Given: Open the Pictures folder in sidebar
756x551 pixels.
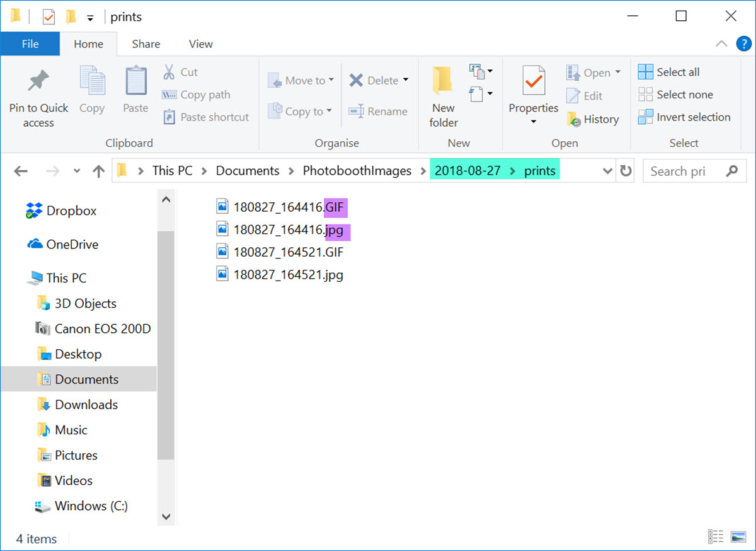Looking at the screenshot, I should [67, 455].
